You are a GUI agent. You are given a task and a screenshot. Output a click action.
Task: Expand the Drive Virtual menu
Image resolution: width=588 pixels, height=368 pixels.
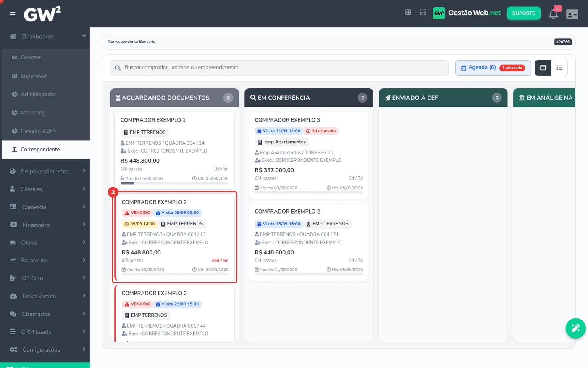point(45,296)
